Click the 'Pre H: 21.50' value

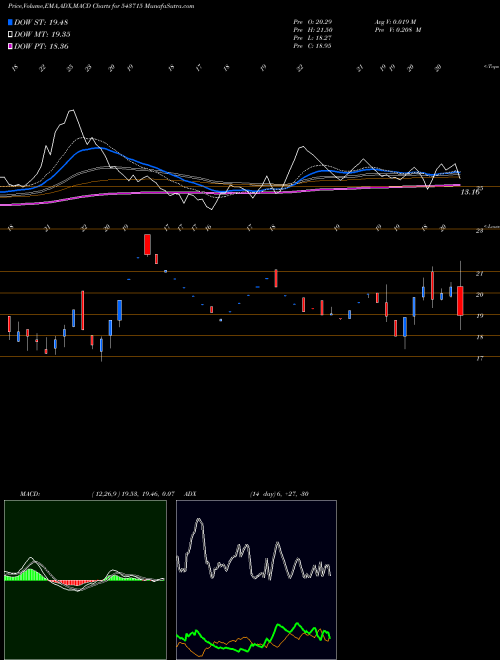[313, 29]
